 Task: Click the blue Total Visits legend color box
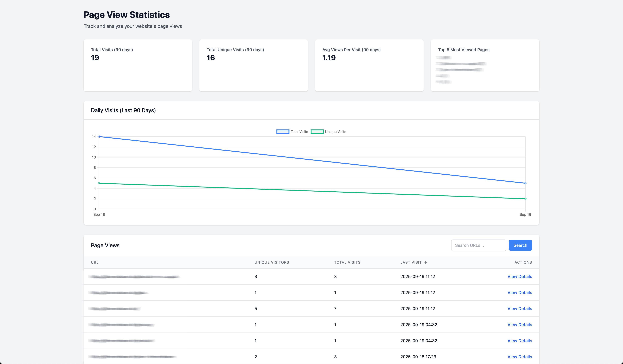pos(283,132)
